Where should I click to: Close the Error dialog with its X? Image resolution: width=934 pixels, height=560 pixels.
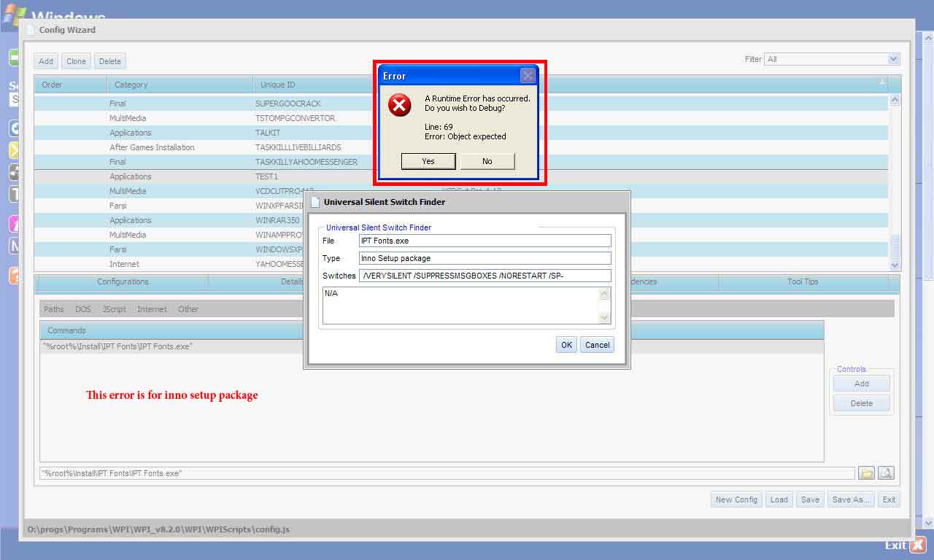point(528,76)
